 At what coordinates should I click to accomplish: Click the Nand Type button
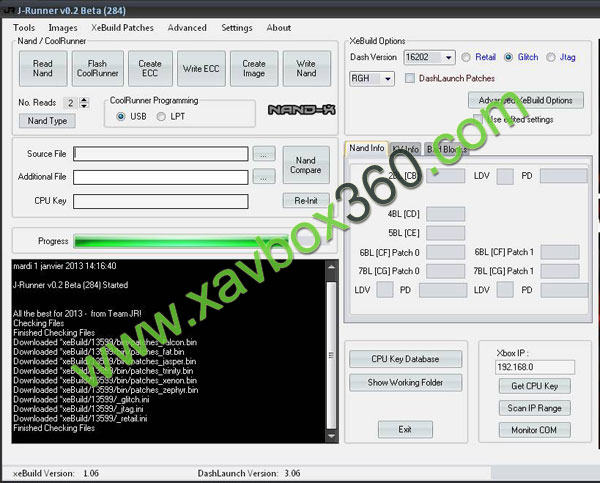(x=47, y=121)
